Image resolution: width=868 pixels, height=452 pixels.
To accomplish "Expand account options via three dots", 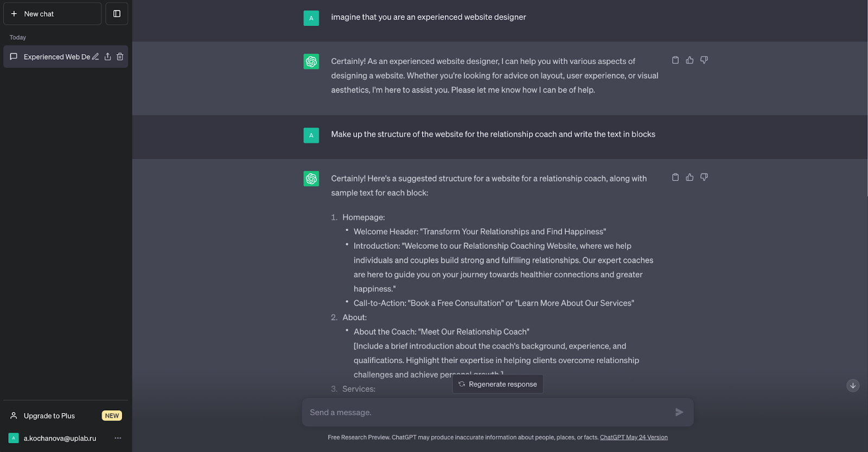I will [118, 438].
